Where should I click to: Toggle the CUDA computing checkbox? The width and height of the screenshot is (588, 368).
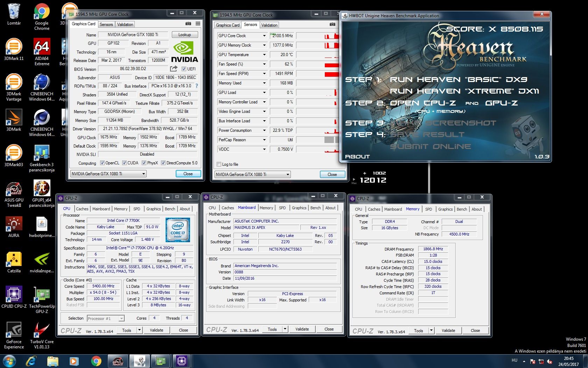pyautogui.click(x=124, y=163)
